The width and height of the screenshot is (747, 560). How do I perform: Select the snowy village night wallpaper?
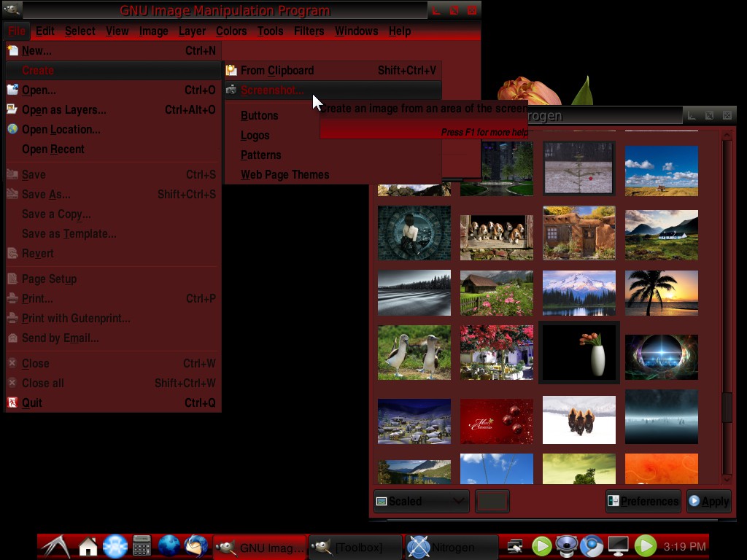click(414, 421)
